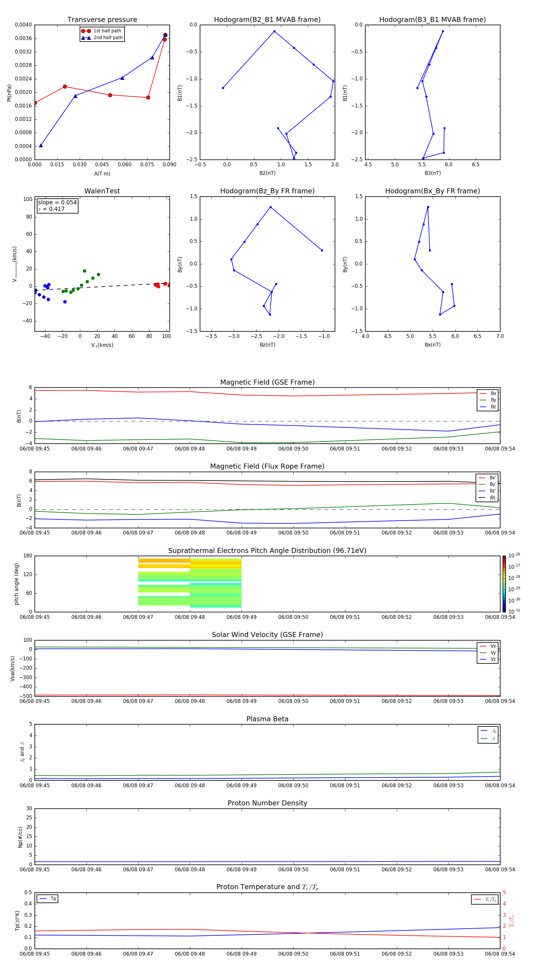Click the 'Hodogram(B3_B1 MVAB frame)' title

point(432,20)
